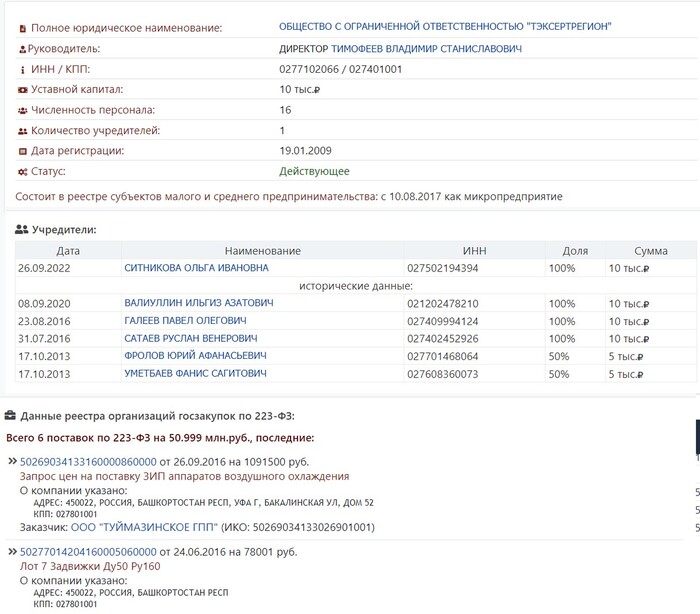Click the people icon beside Численность персонала
Viewport: 700px width, 614px height.
point(23,110)
